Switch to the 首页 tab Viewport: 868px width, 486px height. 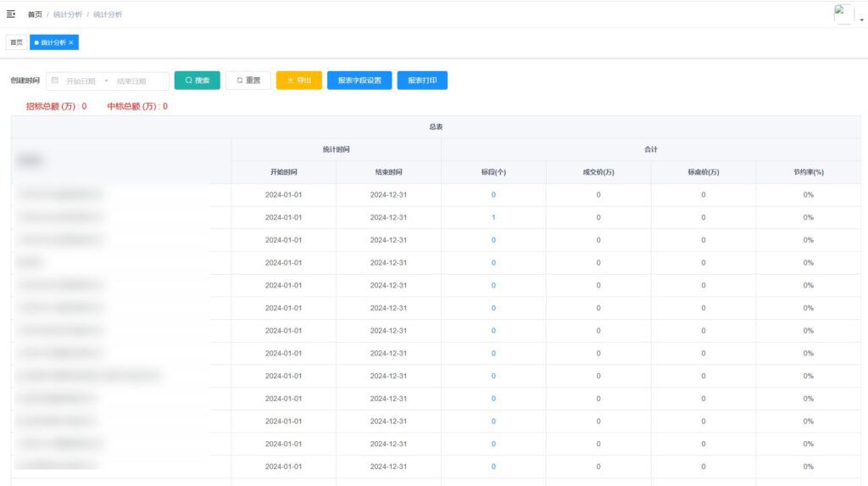point(16,42)
